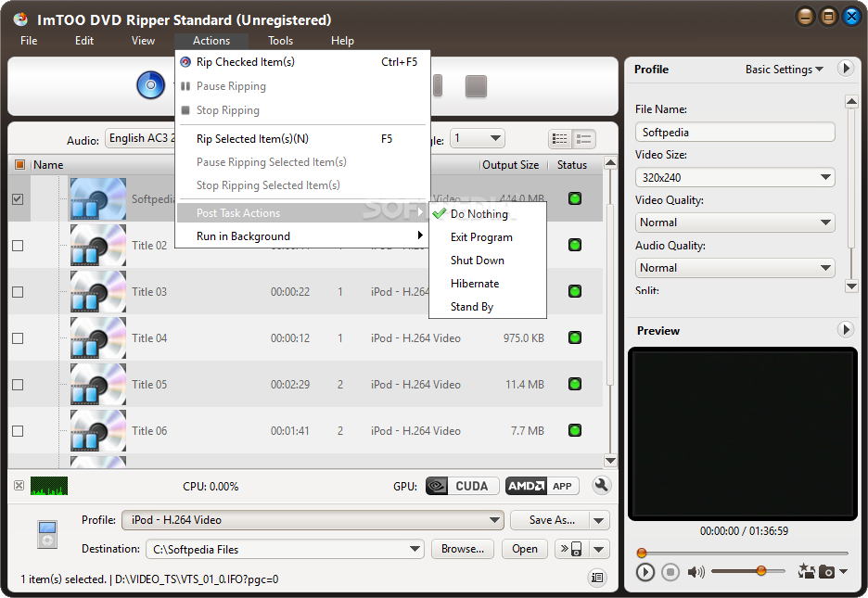Open Run in Background submenu
The height and width of the screenshot is (598, 868).
303,236
